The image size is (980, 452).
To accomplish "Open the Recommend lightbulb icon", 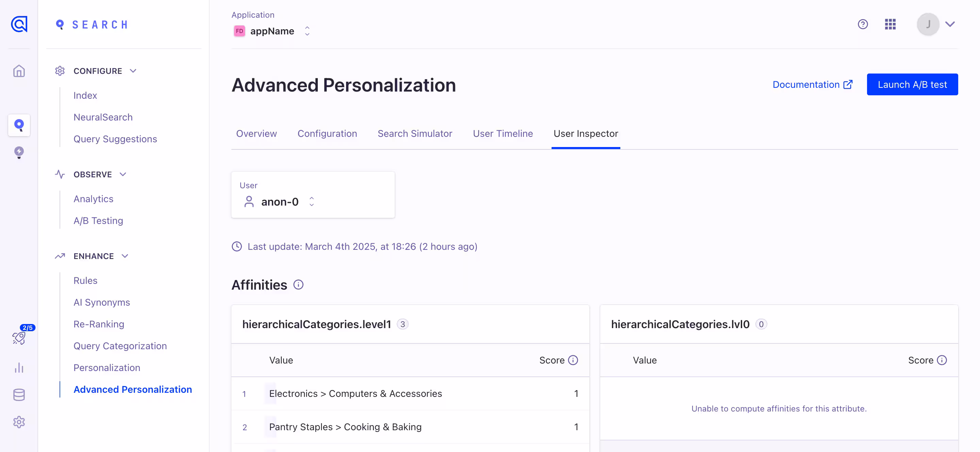I will [x=19, y=152].
